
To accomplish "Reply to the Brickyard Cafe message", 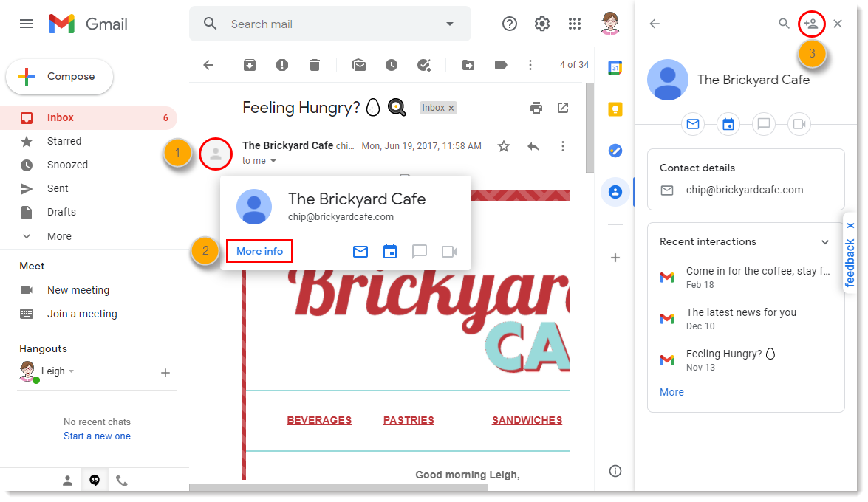I will [533, 146].
